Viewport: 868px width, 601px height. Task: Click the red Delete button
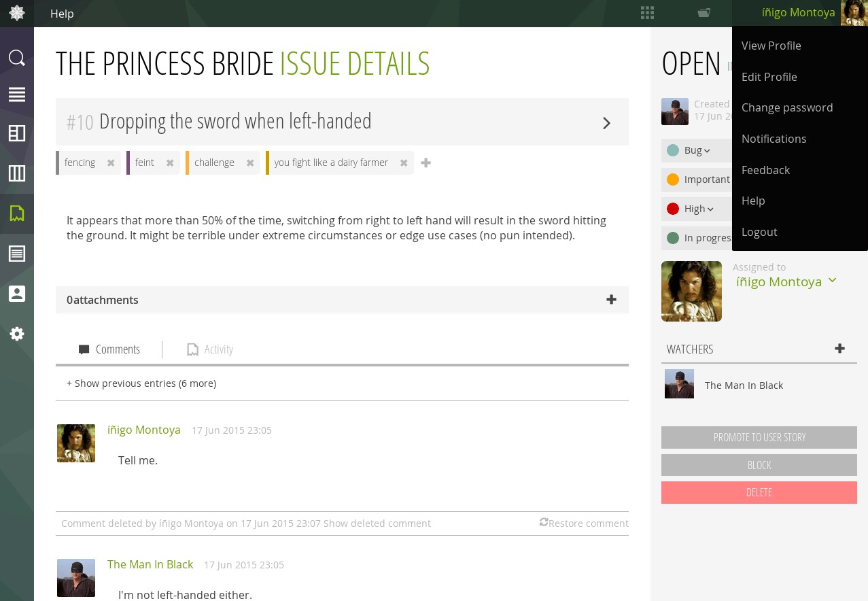coord(759,492)
